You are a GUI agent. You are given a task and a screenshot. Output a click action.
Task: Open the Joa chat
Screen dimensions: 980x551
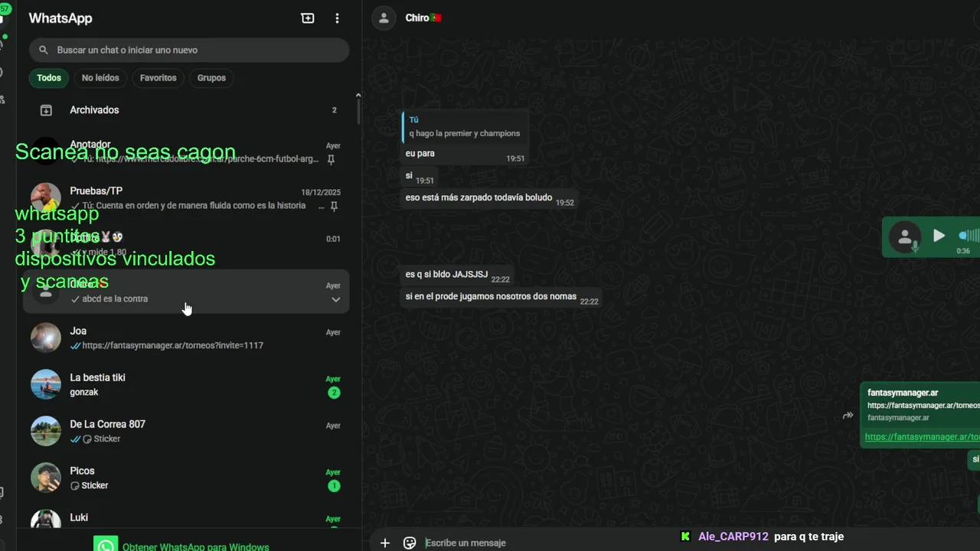coord(186,337)
